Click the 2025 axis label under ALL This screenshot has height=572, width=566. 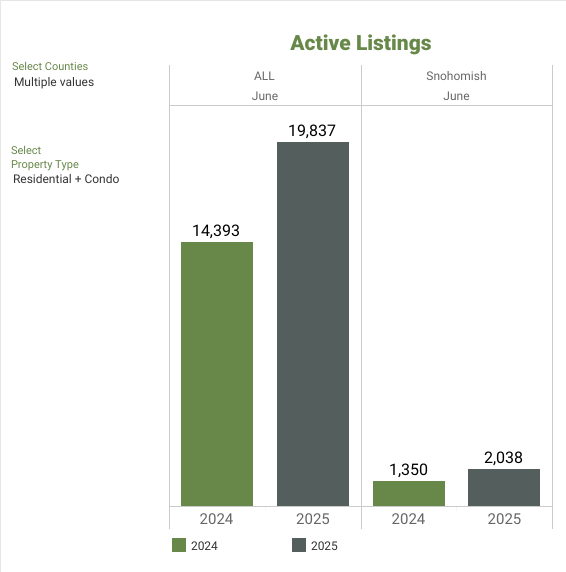pyautogui.click(x=313, y=519)
